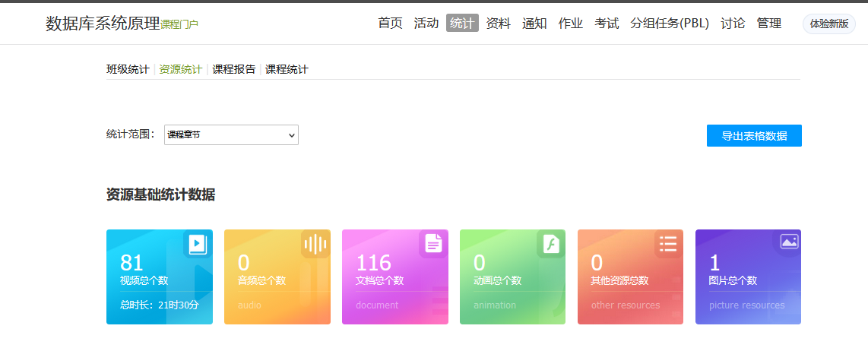Open the 统计范围 dropdown menu

[231, 135]
